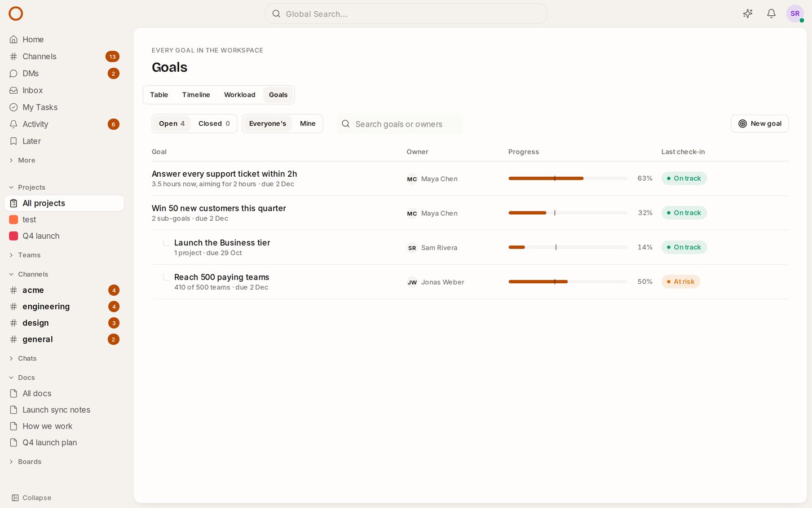Screen dimensions: 812x508
Task: Open the All docs page
Action: tap(64, 393)
